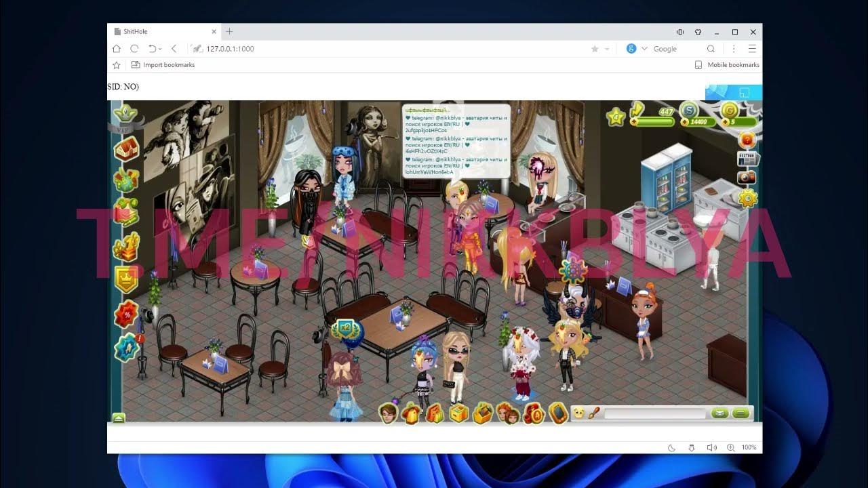Open the golden trophy ratings icon
The width and height of the screenshot is (868, 488).
pos(126,246)
